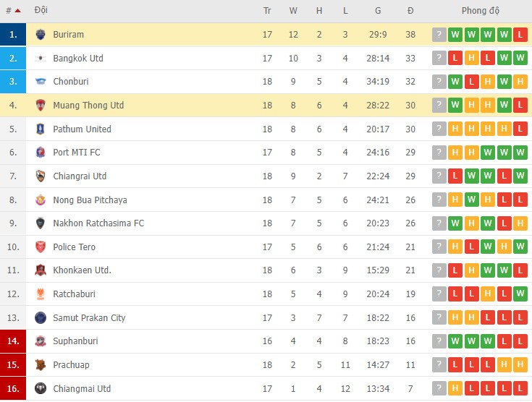The height and width of the screenshot is (402, 532).
Task: Click the Đội column header
Action: tap(41, 11)
